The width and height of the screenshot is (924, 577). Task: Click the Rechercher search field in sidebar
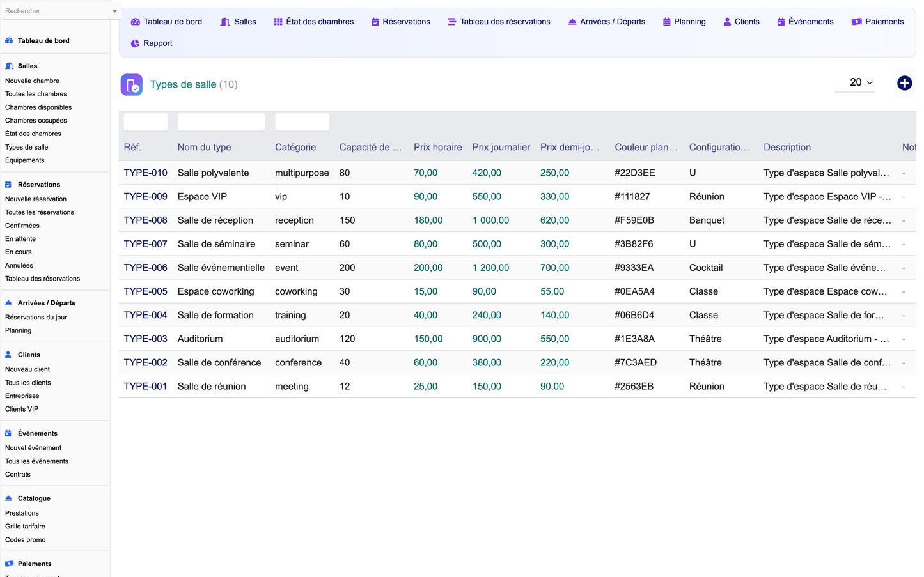[x=55, y=11]
